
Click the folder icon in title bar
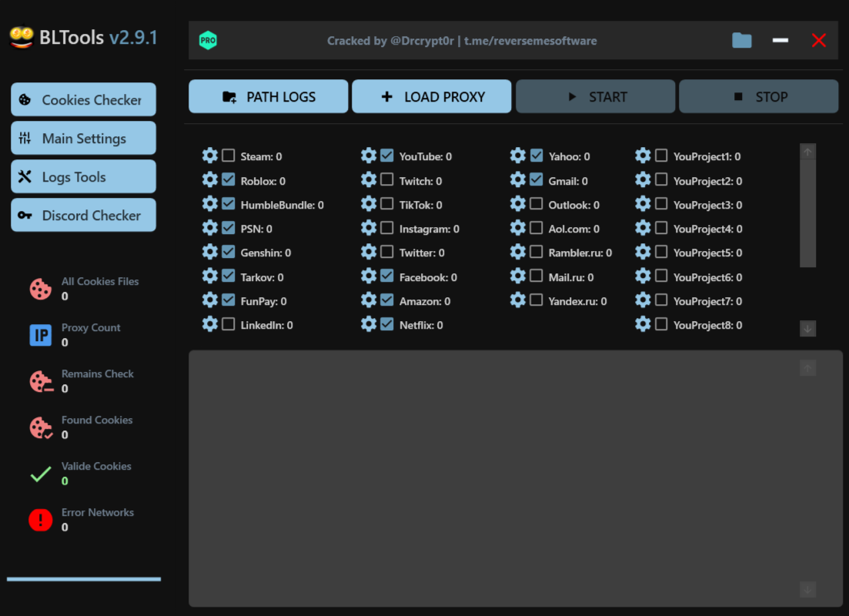742,41
